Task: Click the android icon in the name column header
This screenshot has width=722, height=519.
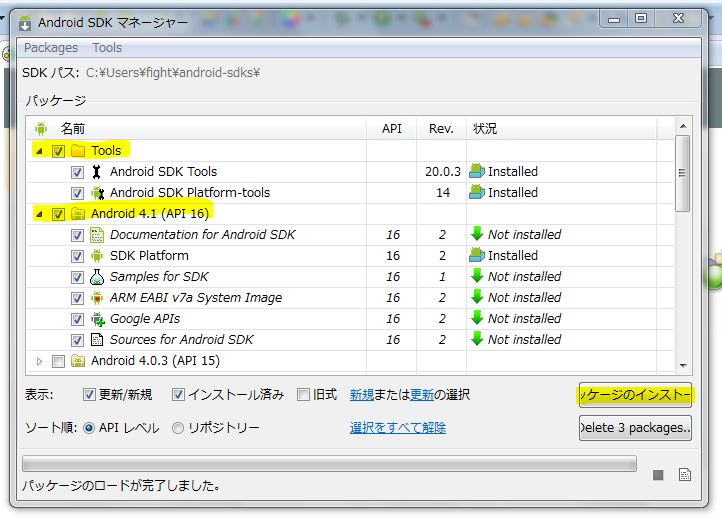Action: coord(41,129)
